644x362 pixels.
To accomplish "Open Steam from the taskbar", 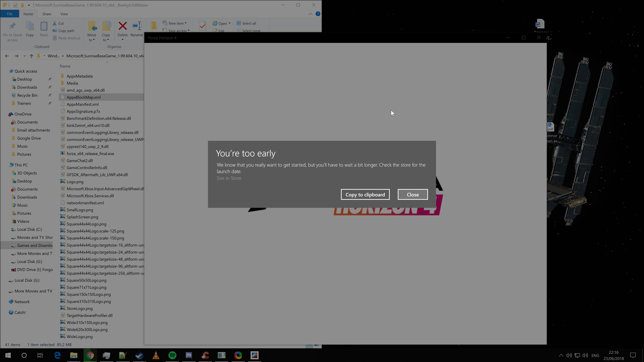I will pos(139,355).
